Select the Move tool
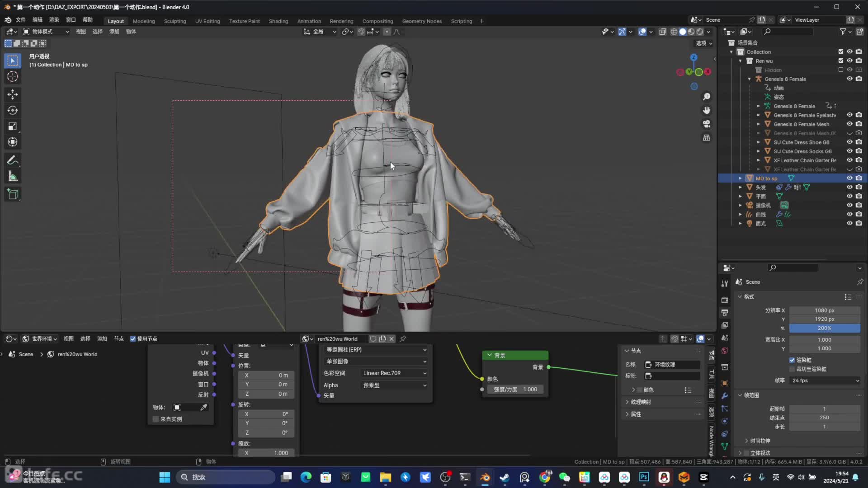The width and height of the screenshot is (868, 488). tap(13, 94)
